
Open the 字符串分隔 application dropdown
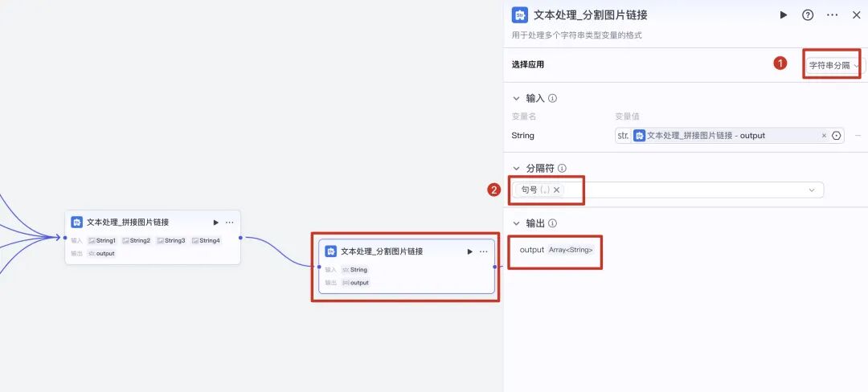point(833,65)
